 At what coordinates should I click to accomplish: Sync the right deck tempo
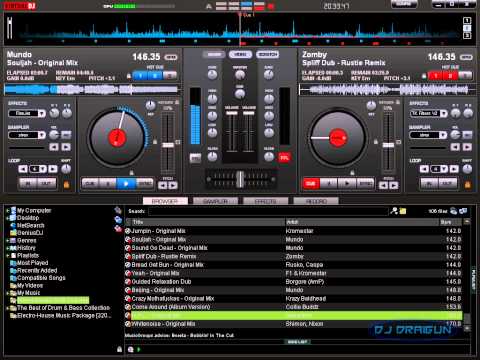coord(366,184)
